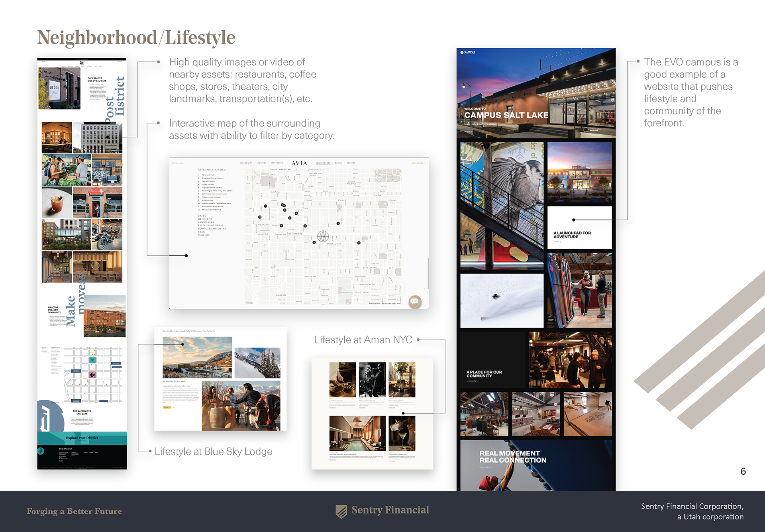
Task: Click the Sentry Financial shield logo in the footer
Action: click(341, 511)
